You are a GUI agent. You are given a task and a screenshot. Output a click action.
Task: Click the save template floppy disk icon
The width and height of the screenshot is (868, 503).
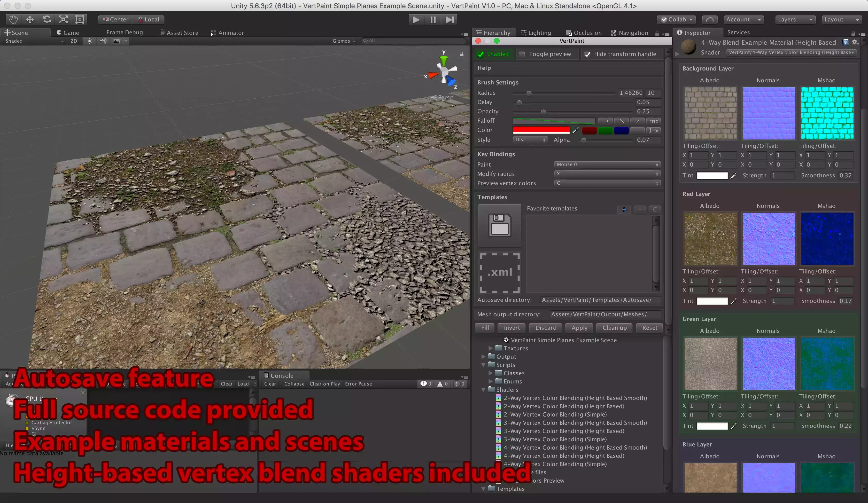tap(499, 225)
